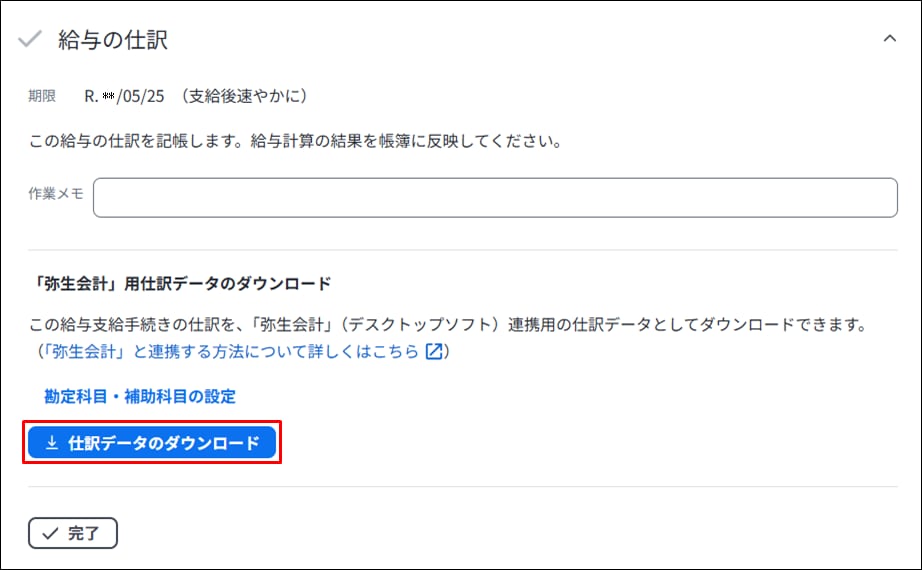Viewport: 922px width, 570px height.
Task: Click the blue 仕訳データのダウンロード button
Action: point(152,442)
